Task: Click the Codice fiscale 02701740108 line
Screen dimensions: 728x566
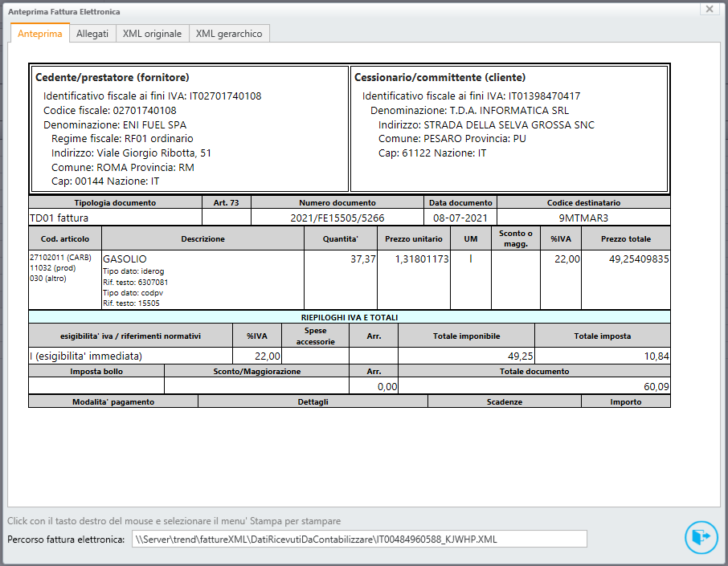Action: (x=109, y=111)
